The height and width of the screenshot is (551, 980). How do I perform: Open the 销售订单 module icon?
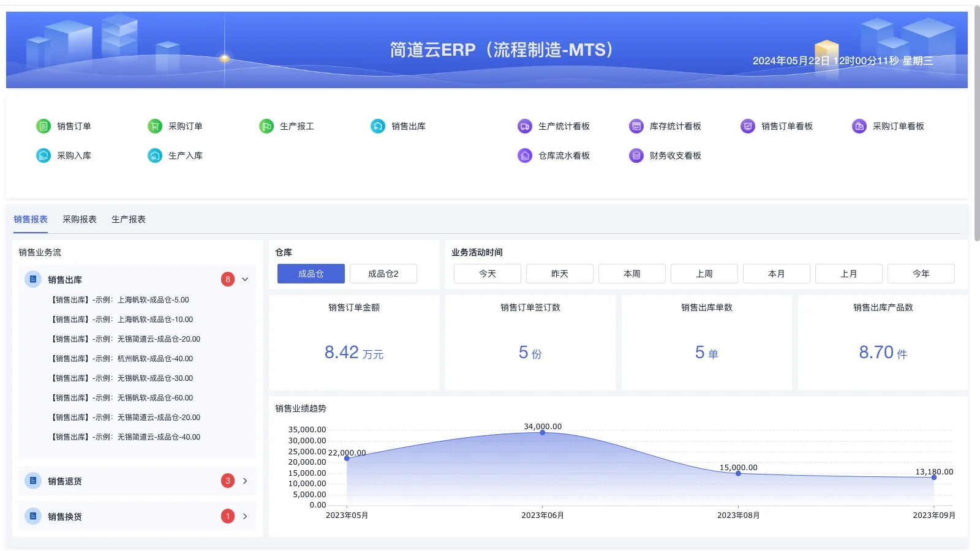pos(43,126)
